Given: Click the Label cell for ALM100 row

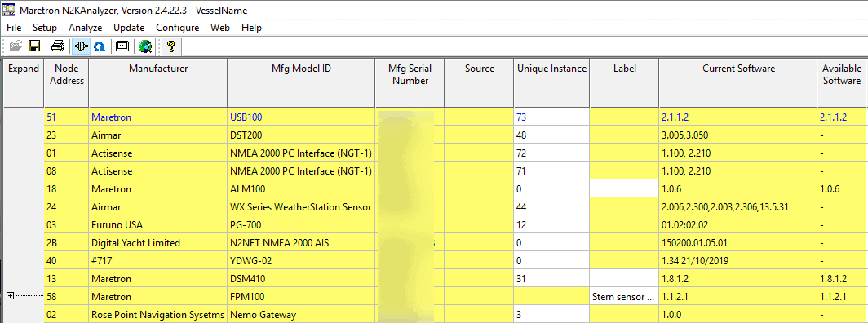Looking at the screenshot, I should pyautogui.click(x=624, y=189).
